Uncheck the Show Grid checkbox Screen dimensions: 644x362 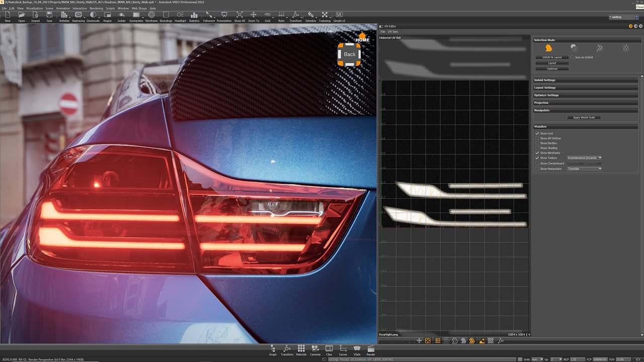[537, 133]
